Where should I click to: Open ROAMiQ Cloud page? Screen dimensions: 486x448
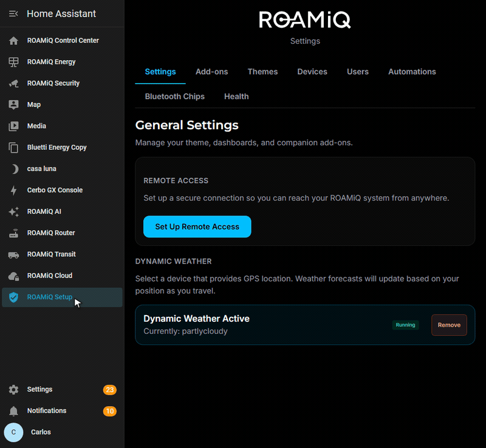50,276
